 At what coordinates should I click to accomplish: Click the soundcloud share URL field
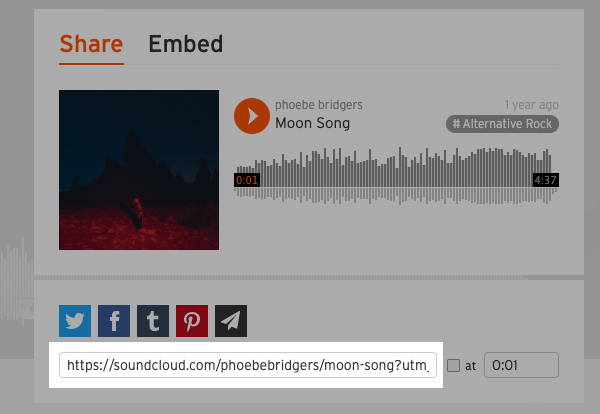[248, 365]
